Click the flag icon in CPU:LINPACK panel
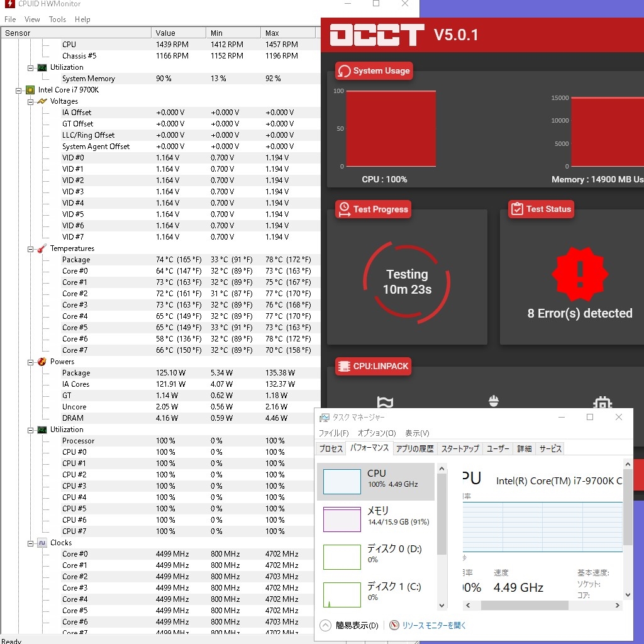 385,402
